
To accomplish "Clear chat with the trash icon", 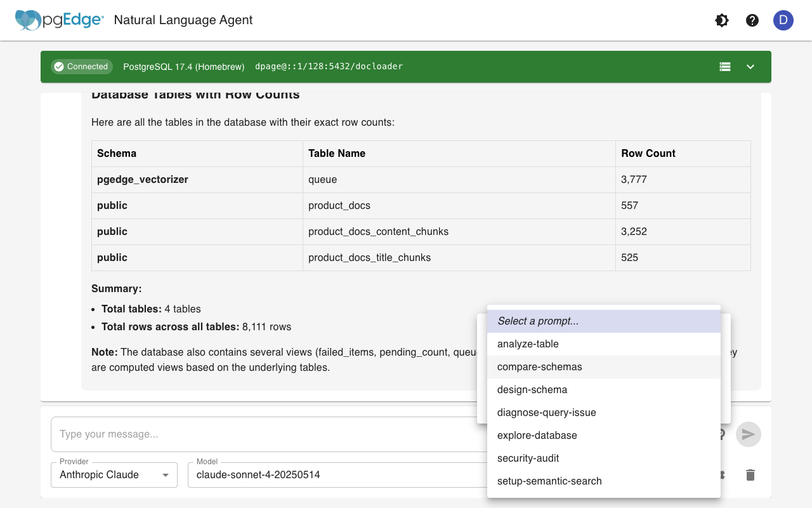I will (750, 475).
